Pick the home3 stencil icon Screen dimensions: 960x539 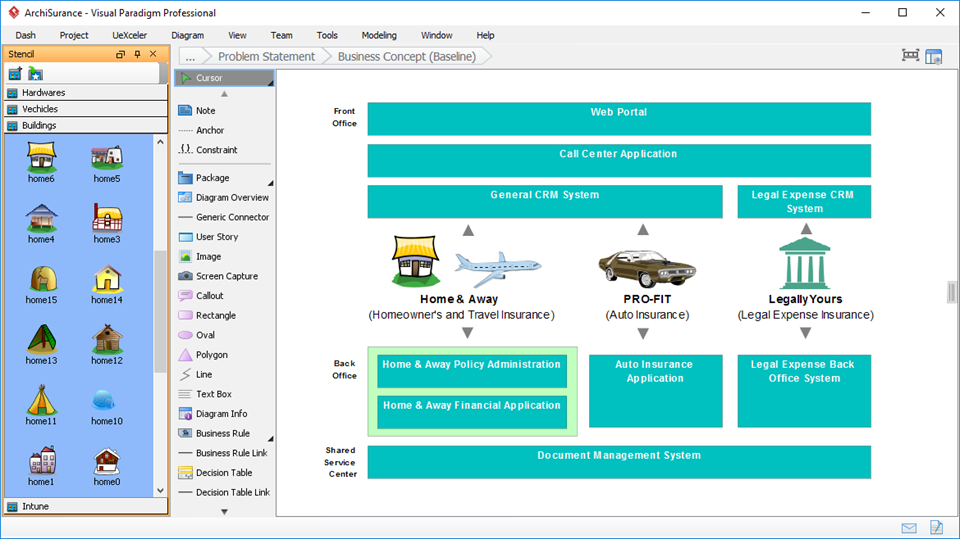coord(107,223)
